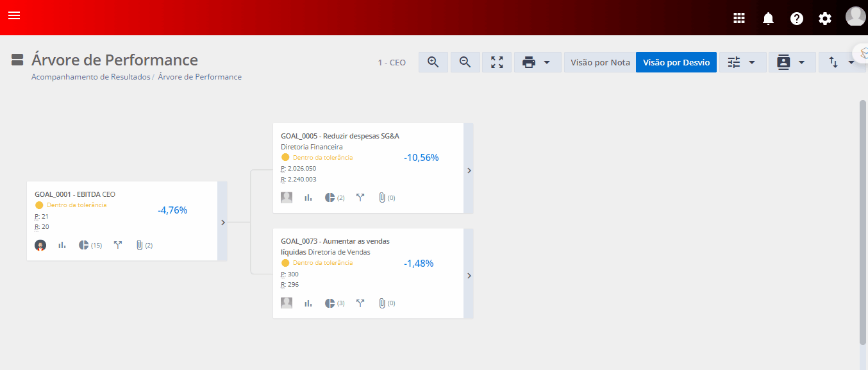
Task: Open the hamburger main menu
Action: (x=14, y=15)
